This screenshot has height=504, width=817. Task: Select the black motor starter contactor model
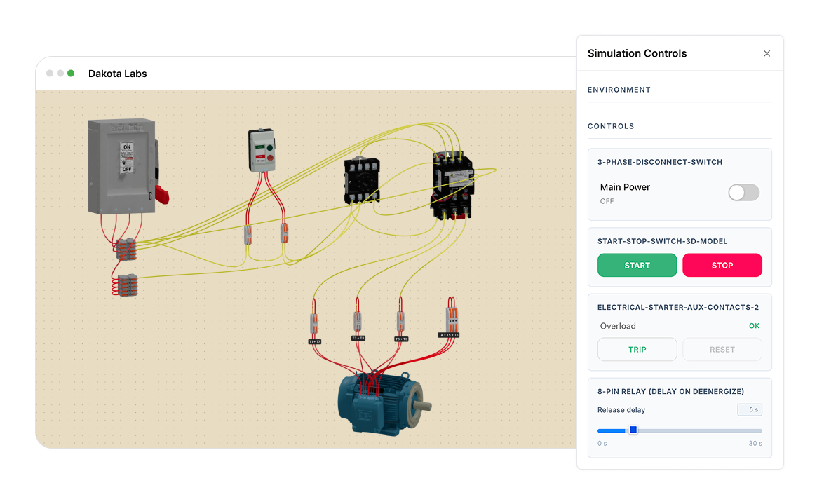tap(452, 184)
